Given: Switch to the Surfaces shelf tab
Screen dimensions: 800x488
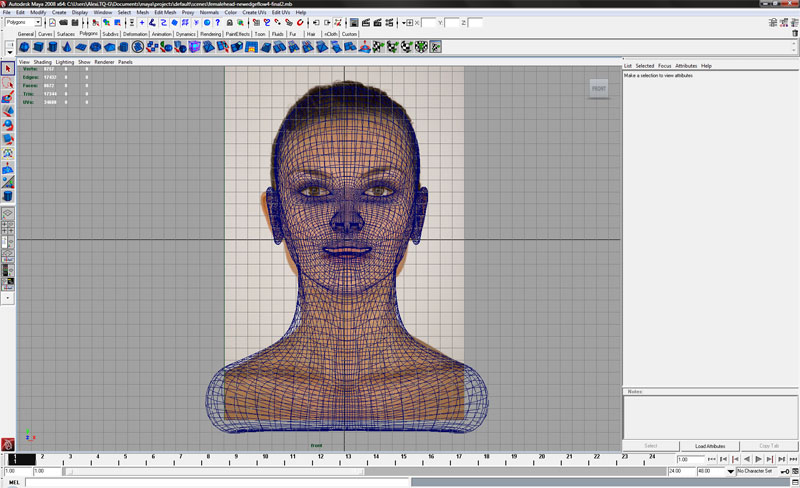Looking at the screenshot, I should 65,34.
